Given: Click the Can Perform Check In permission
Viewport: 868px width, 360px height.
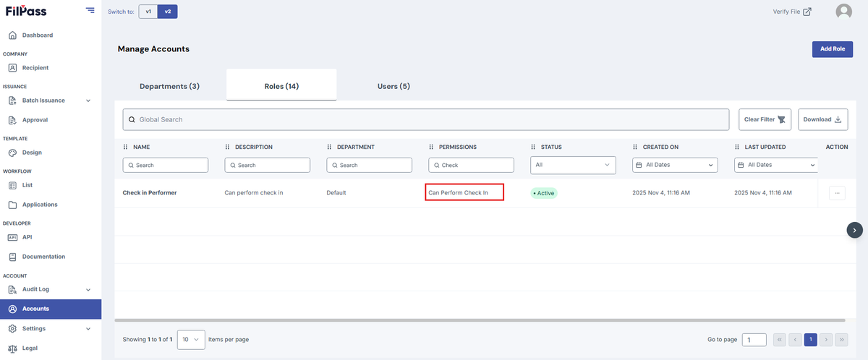Looking at the screenshot, I should (459, 193).
